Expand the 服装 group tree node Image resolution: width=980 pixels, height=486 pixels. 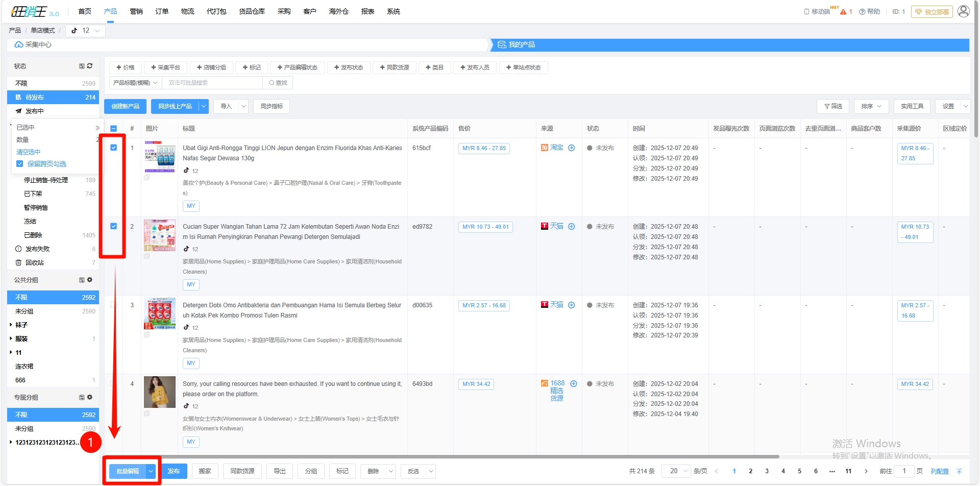pos(11,338)
